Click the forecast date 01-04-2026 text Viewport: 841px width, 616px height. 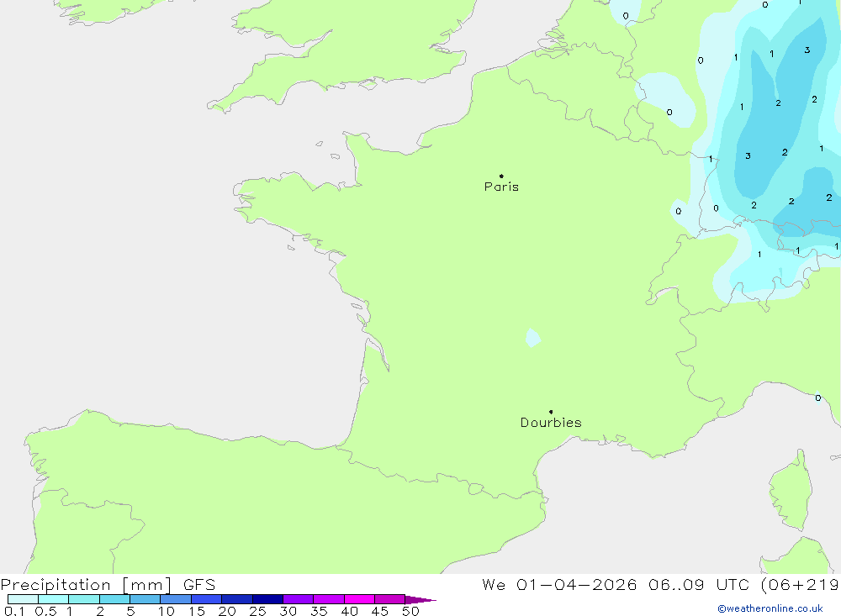(577, 585)
